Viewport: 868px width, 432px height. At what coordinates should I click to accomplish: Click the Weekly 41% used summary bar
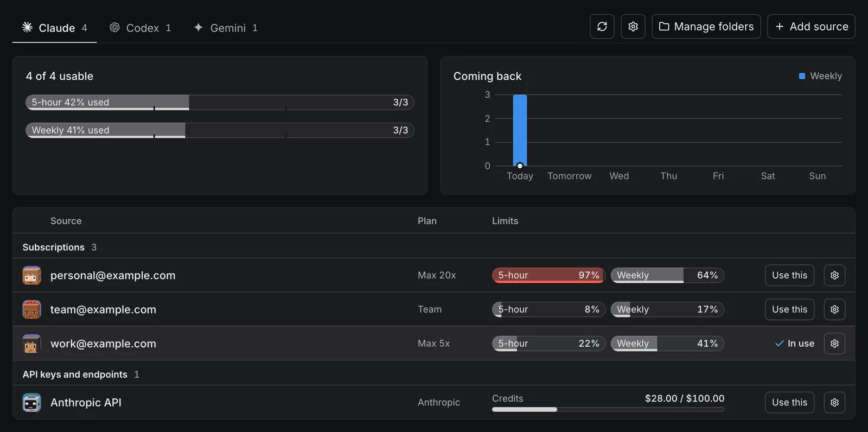(x=220, y=130)
